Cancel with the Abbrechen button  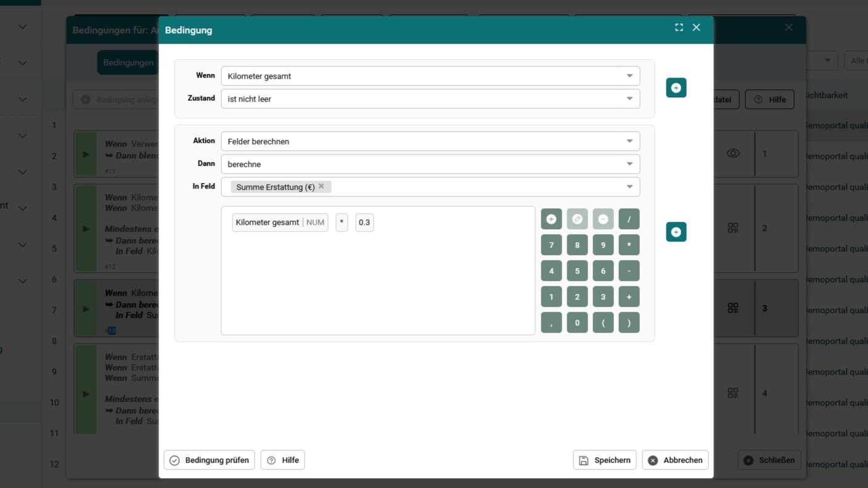(x=675, y=460)
